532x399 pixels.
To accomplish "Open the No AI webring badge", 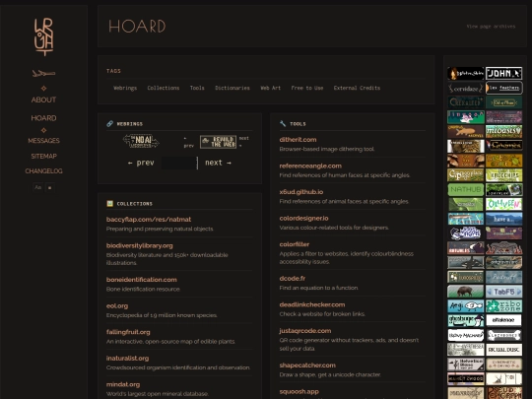I will [x=141, y=141].
